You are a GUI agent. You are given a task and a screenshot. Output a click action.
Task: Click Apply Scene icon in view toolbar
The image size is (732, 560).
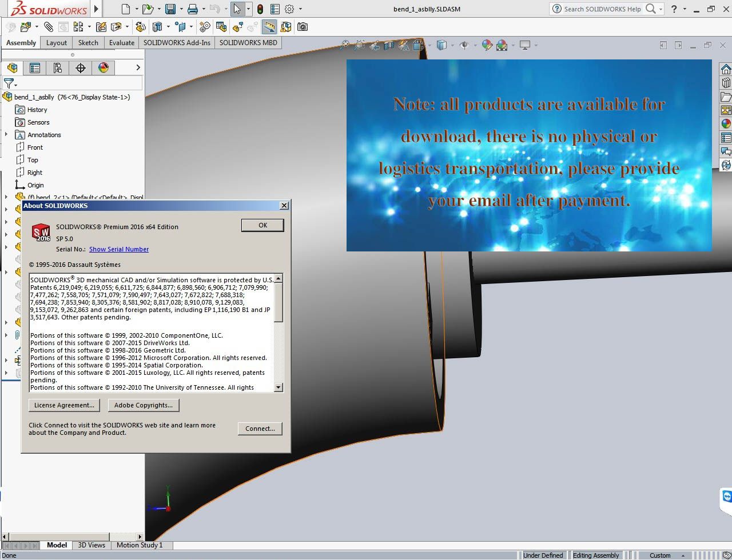pos(502,45)
